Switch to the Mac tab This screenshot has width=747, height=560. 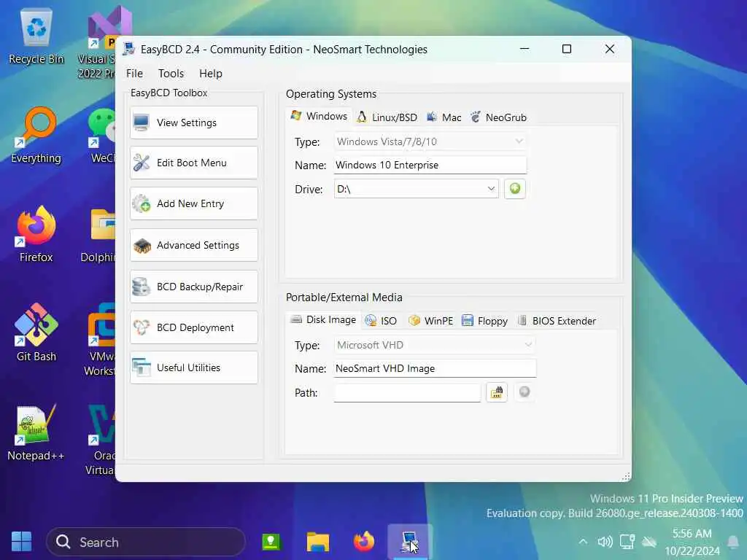click(444, 117)
